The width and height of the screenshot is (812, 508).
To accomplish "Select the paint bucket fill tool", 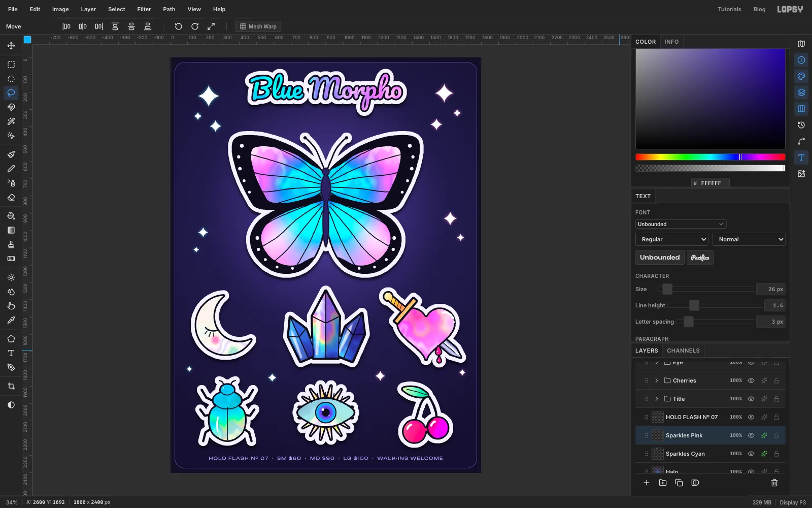I will click(x=11, y=216).
